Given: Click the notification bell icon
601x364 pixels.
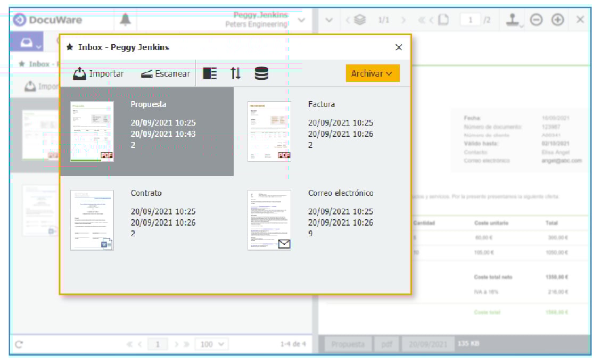Looking at the screenshot, I should pos(125,20).
